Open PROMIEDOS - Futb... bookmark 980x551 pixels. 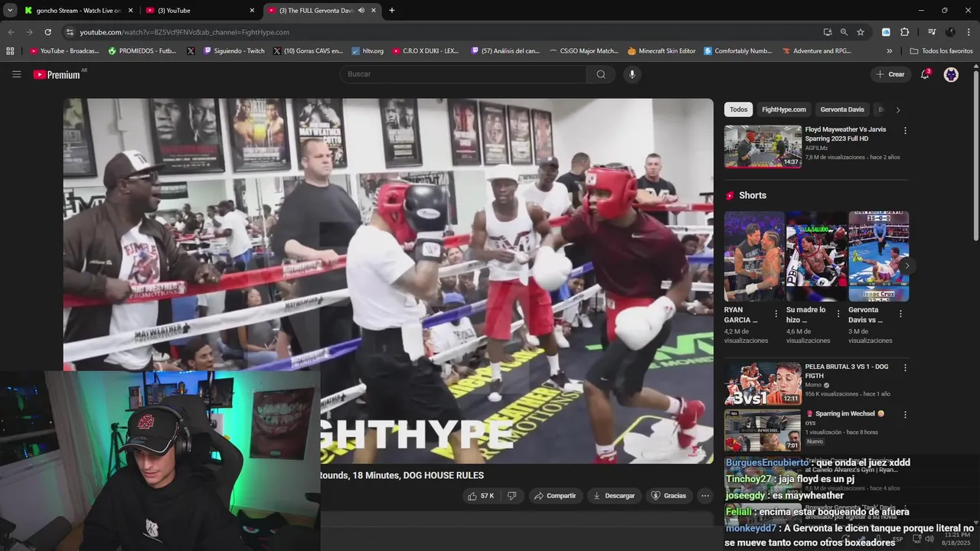pyautogui.click(x=142, y=51)
